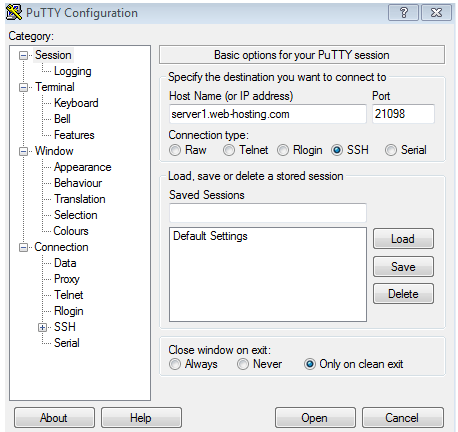Select the SSH connection type
The image size is (458, 432).
click(337, 150)
